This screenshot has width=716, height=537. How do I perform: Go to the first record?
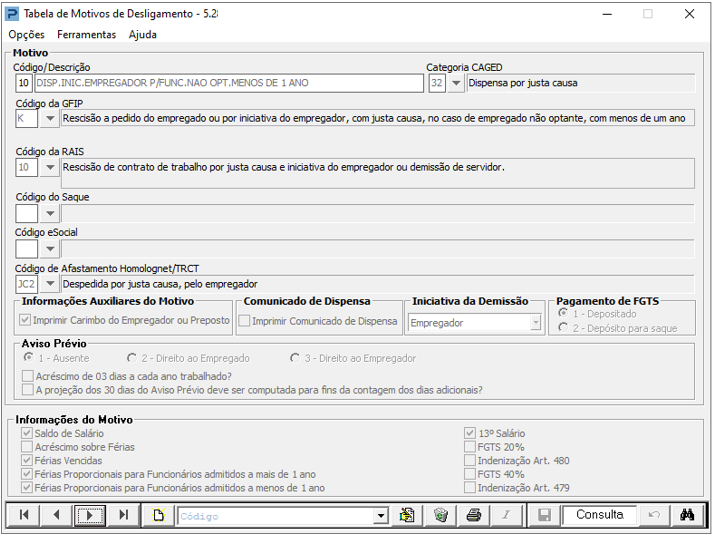tap(24, 516)
